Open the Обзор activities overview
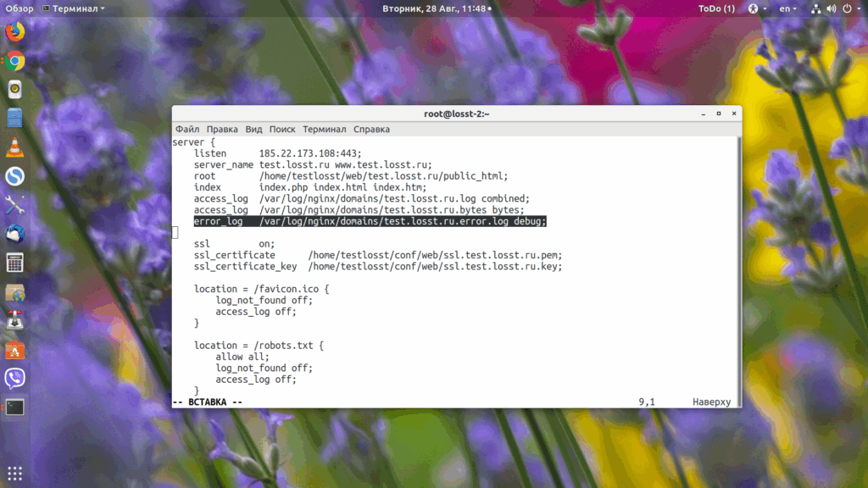 [x=19, y=8]
